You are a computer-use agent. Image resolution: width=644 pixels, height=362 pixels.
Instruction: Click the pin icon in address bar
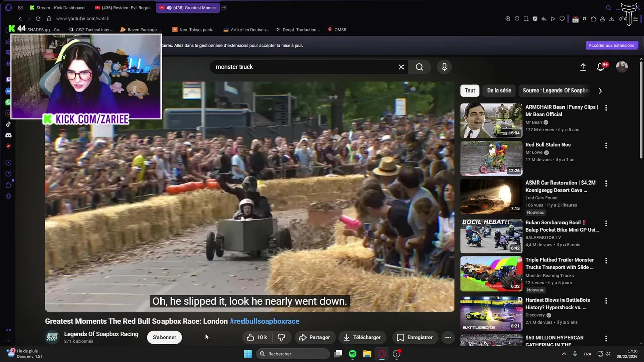[517, 19]
